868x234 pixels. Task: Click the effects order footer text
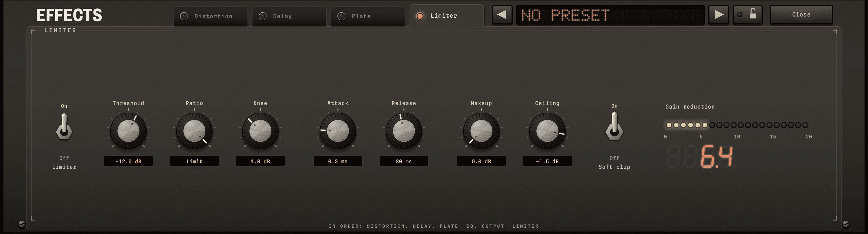(x=434, y=226)
